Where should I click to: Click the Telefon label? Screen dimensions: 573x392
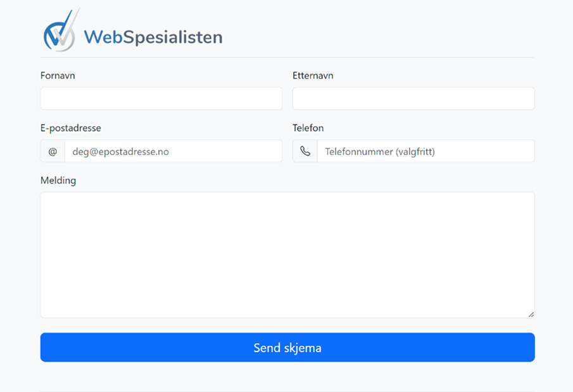(308, 128)
